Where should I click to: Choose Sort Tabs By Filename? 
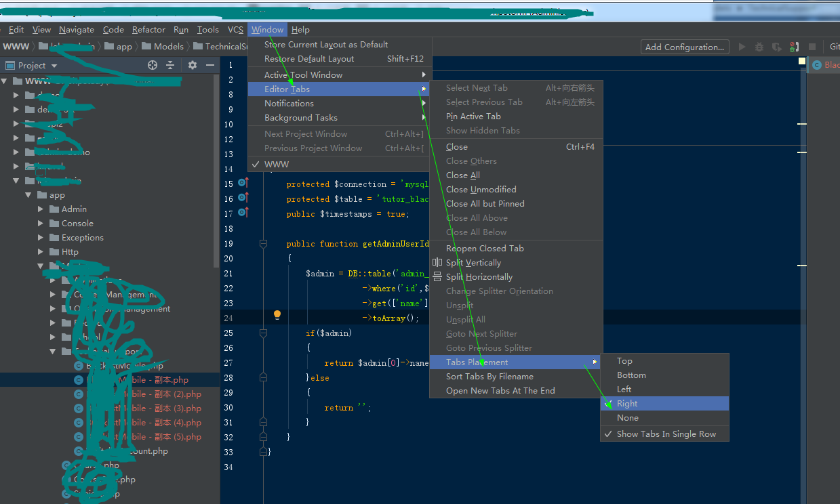point(515,377)
